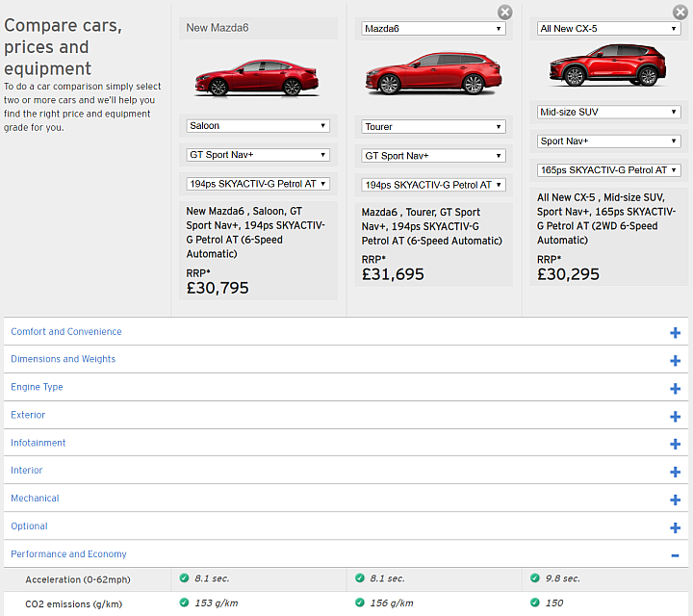This screenshot has width=693, height=616.
Task: Expand Optional section plus icon
Action: coord(675,527)
